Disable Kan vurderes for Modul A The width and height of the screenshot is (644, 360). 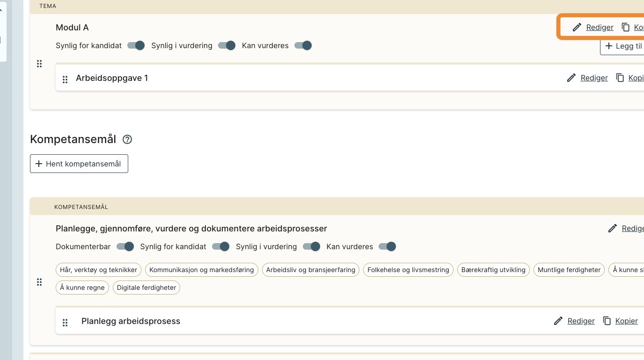click(x=303, y=45)
